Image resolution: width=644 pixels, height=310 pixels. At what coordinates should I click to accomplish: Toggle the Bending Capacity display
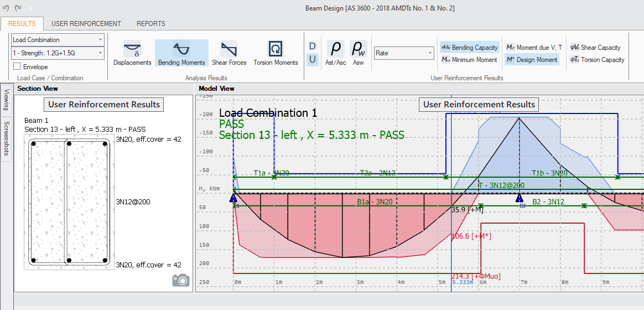tap(470, 48)
